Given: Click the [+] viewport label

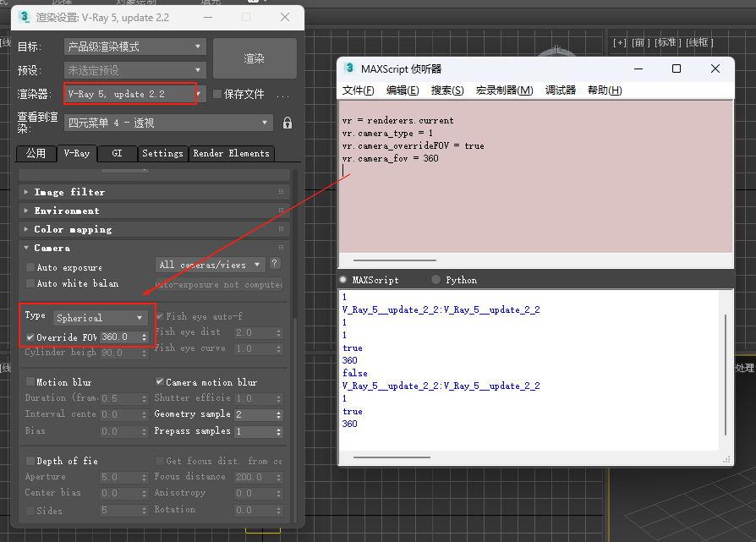Looking at the screenshot, I should pyautogui.click(x=620, y=42).
